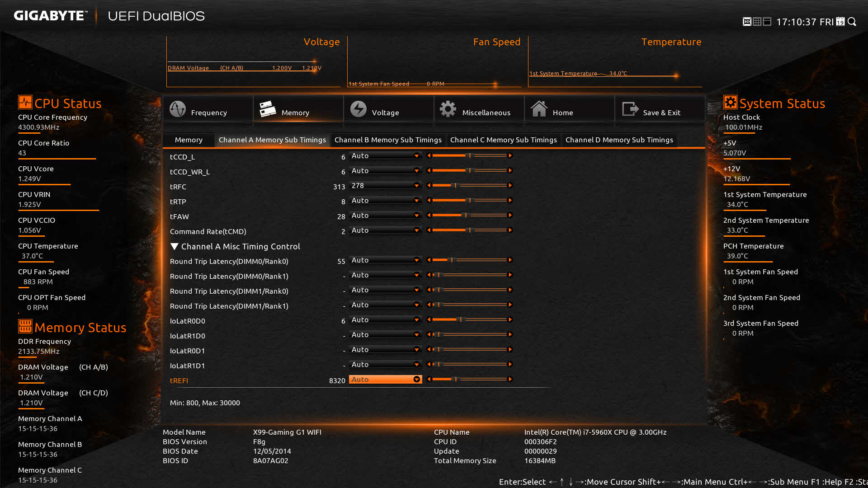Click the tRFC current value 313
The width and height of the screenshot is (868, 488).
coord(339,187)
